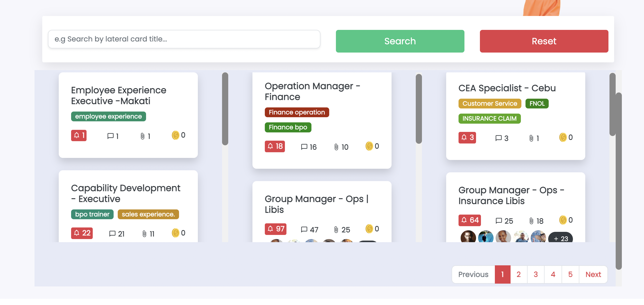The width and height of the screenshot is (644, 305).
Task: Click the first column's scrollbar thumb
Action: [x=225, y=109]
